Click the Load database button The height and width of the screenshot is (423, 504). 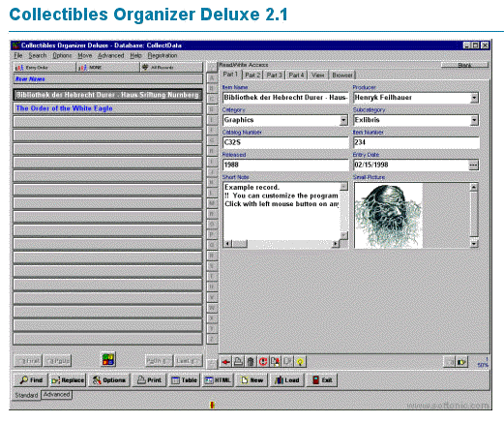pyautogui.click(x=286, y=380)
